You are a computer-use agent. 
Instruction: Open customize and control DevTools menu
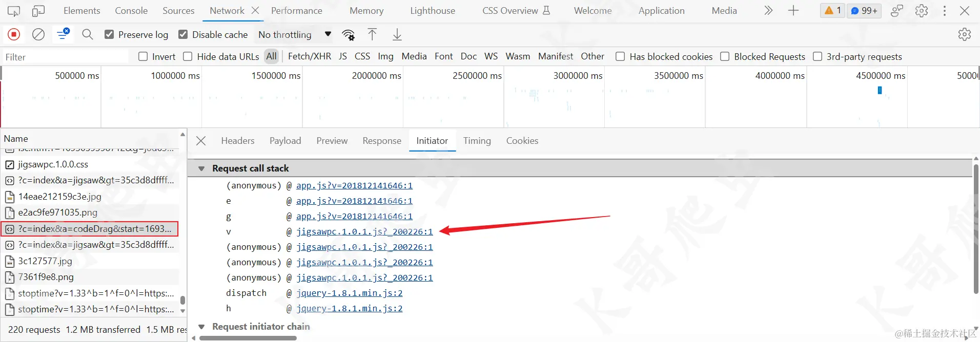945,11
